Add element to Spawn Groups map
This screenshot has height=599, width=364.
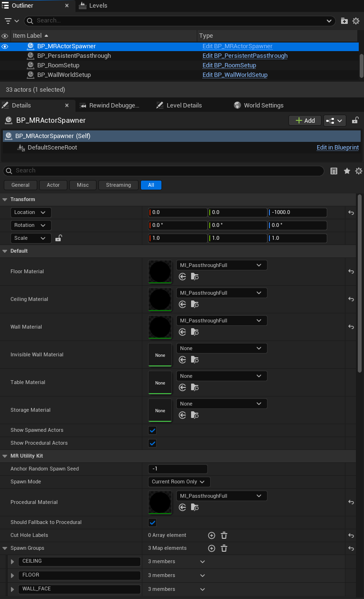(212, 548)
